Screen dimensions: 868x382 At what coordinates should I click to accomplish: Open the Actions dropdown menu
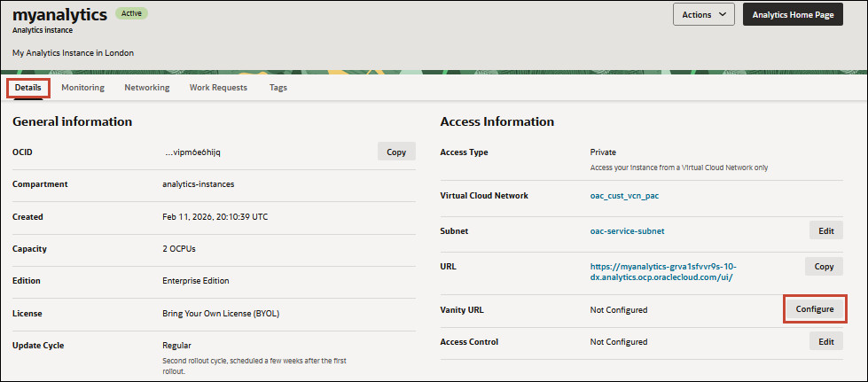[704, 14]
